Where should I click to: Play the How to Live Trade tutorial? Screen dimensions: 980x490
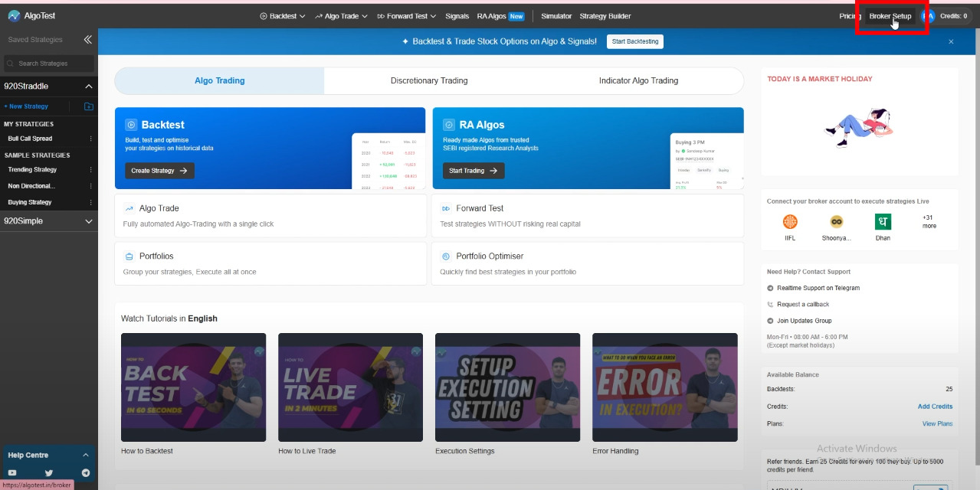click(350, 387)
